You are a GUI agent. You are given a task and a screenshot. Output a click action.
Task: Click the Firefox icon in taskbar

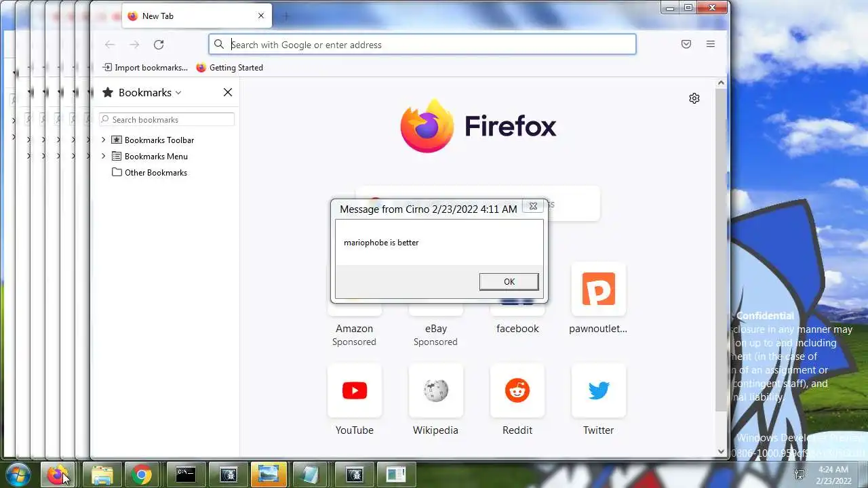coord(58,474)
